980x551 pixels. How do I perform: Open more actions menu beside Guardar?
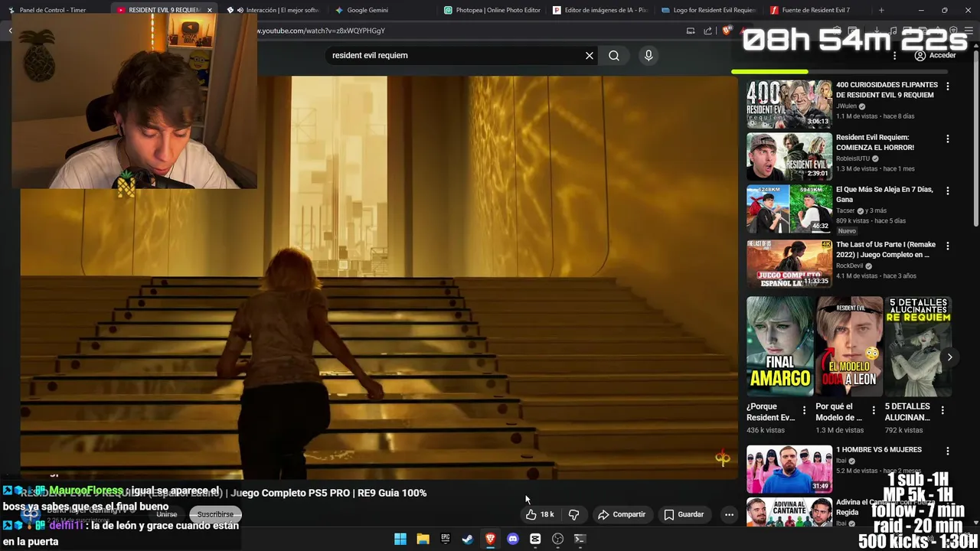(x=729, y=514)
